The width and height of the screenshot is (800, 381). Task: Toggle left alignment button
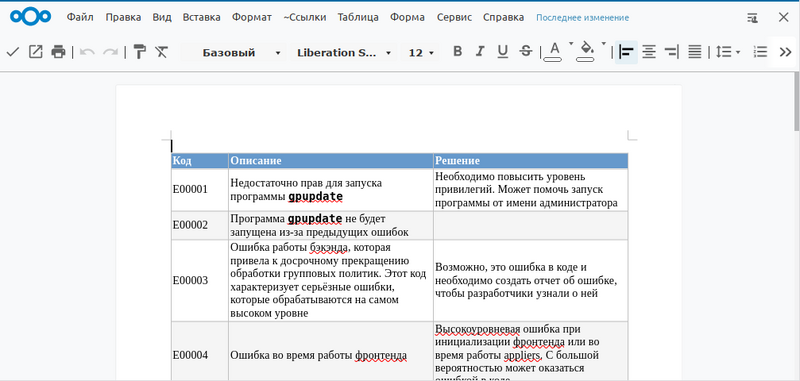click(x=626, y=52)
